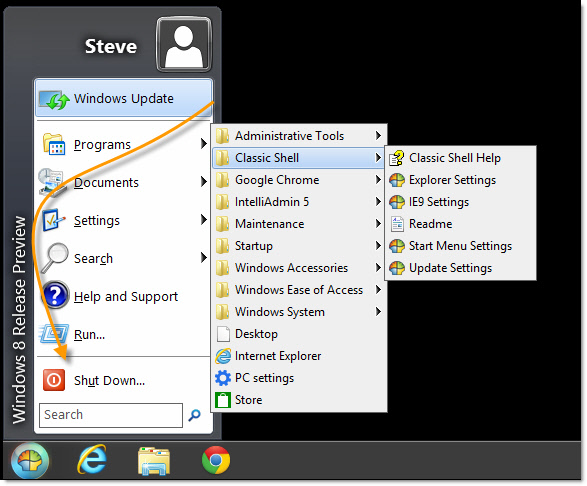The image size is (587, 486).
Task: Click the Readme document icon
Action: pyautogui.click(x=397, y=224)
